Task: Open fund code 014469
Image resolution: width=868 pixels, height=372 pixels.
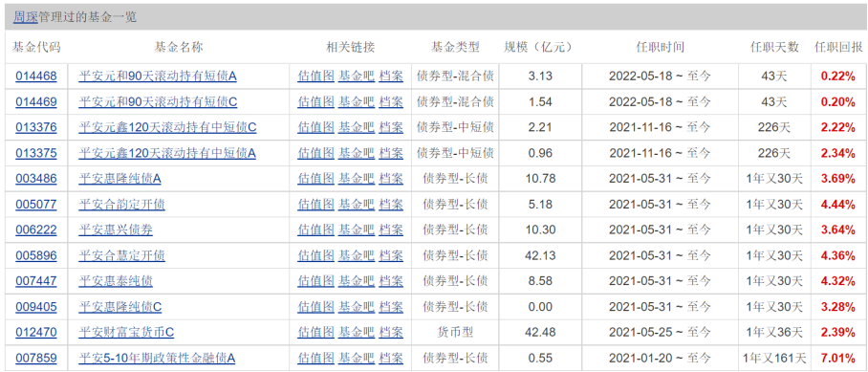Action: click(36, 102)
